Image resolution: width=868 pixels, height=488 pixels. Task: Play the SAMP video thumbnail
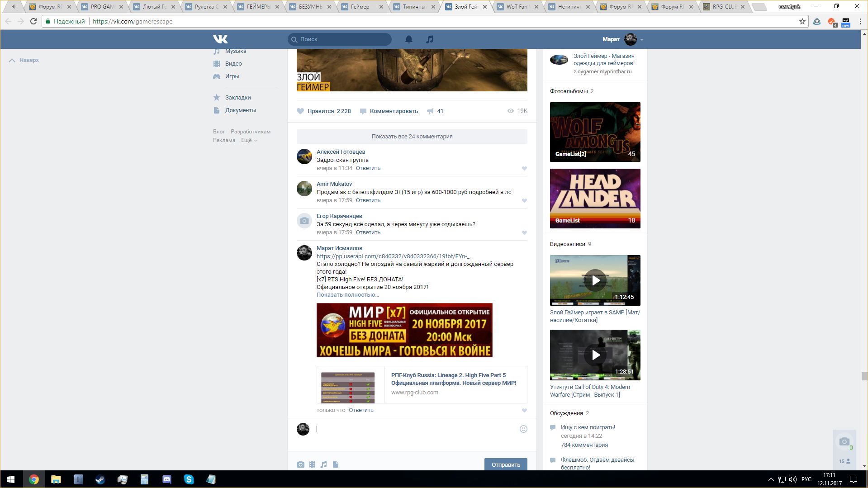point(595,280)
